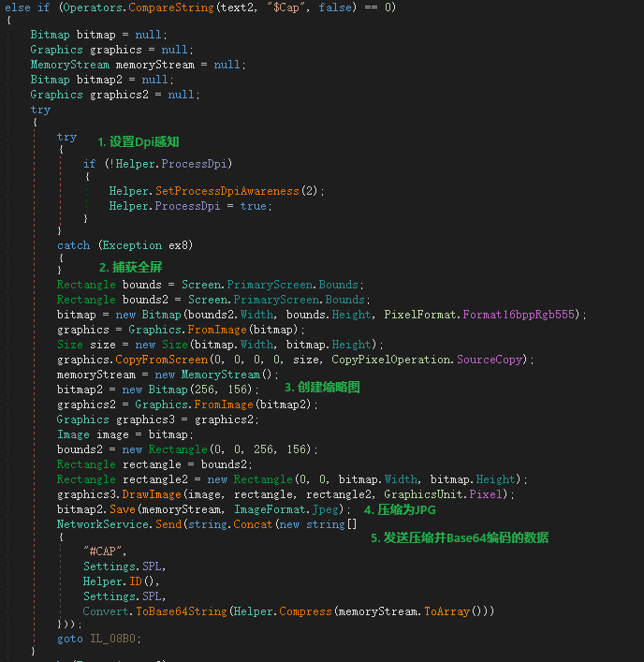The height and width of the screenshot is (662, 644).
Task: Click ProcessDpi in the if condition
Action: tap(194, 164)
